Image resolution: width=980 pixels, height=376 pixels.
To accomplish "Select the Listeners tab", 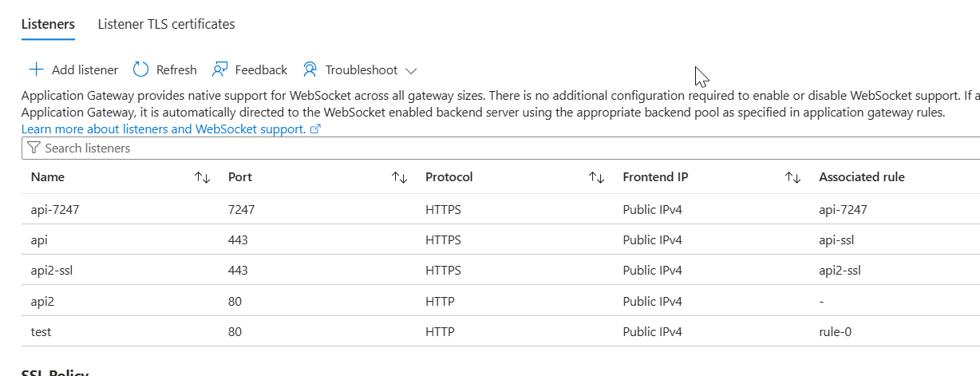I will point(48,24).
